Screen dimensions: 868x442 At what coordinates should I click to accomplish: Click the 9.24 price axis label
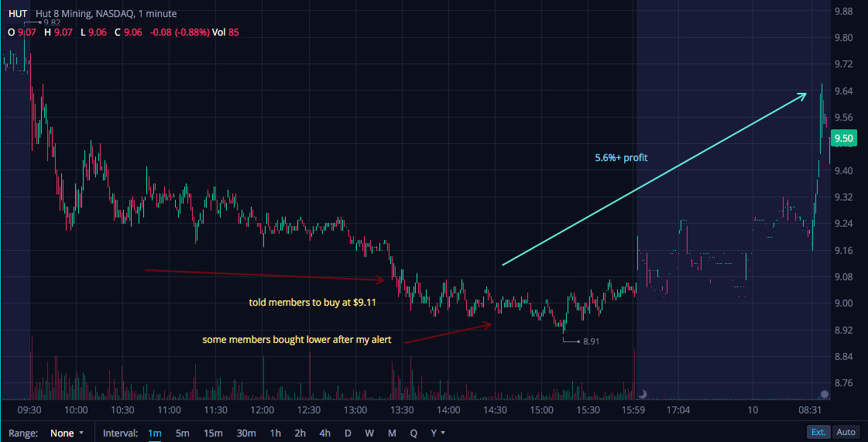(844, 224)
